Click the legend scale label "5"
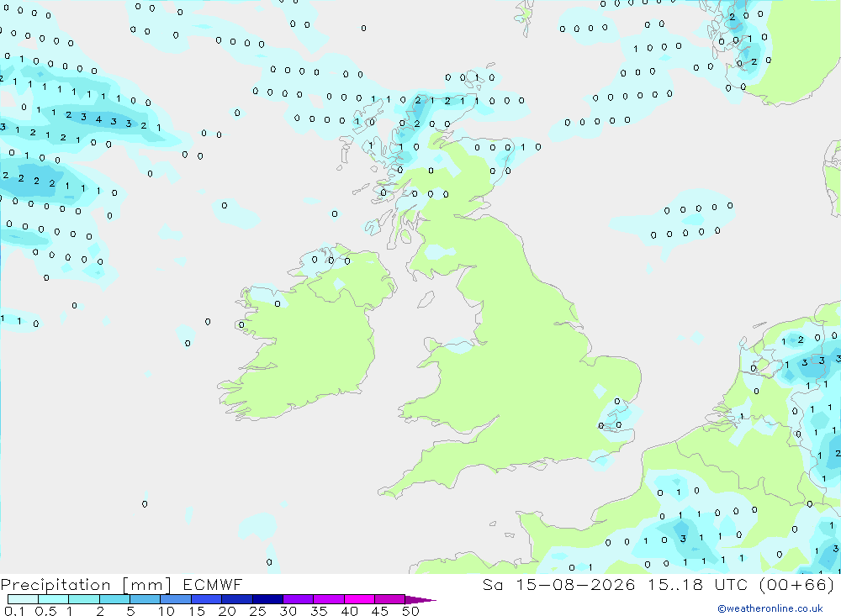The image size is (841, 616). coord(130,611)
